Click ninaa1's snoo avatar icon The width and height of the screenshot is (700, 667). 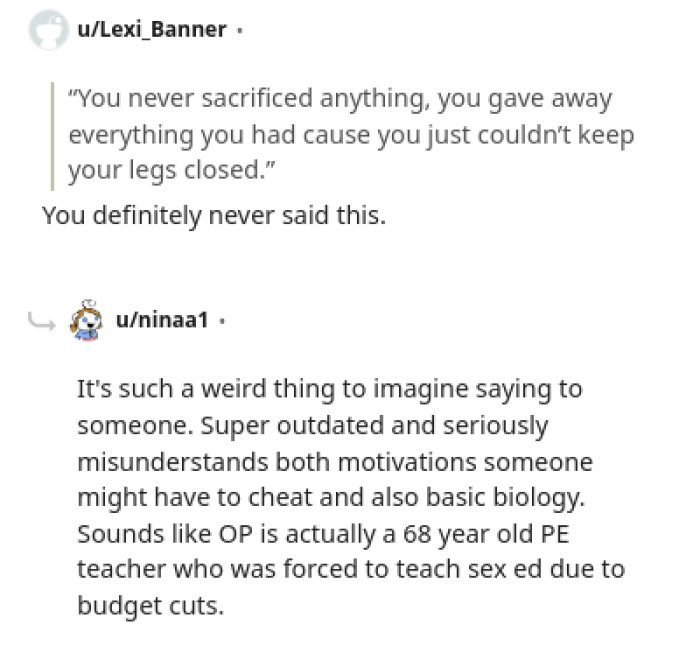88,321
